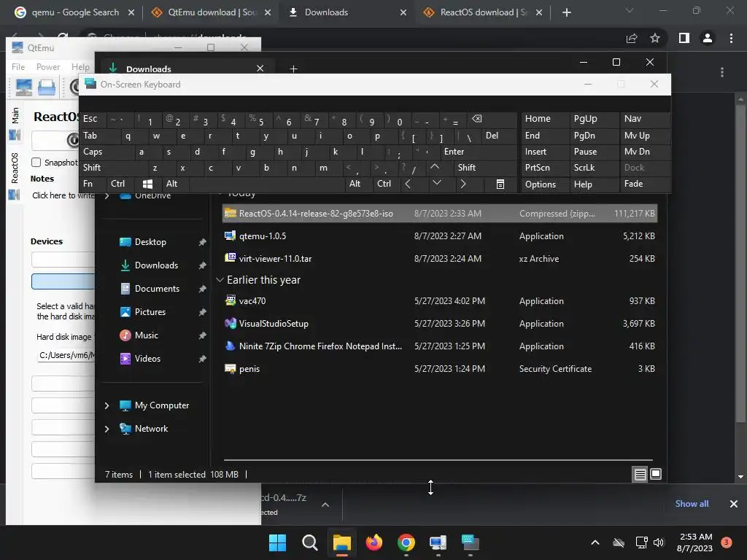Click the Fade key on On-Screen Keyboard
This screenshot has height=560, width=747.
click(x=645, y=184)
